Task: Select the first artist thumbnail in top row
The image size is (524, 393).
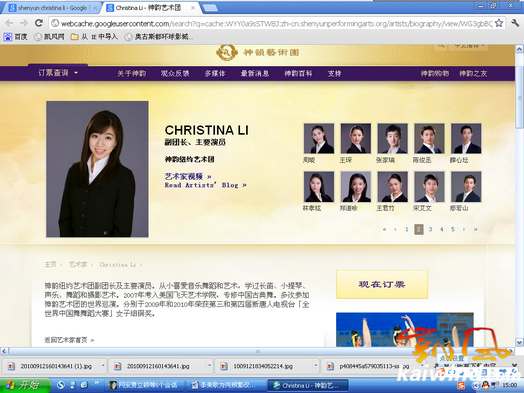Action: click(x=318, y=138)
